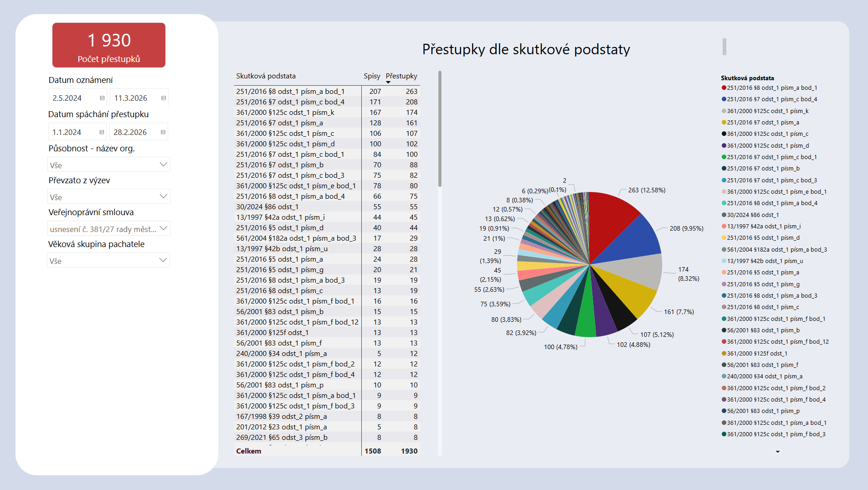Open Působnost - název org. dropdown
Viewport: 868px width, 490px height.
109,165
